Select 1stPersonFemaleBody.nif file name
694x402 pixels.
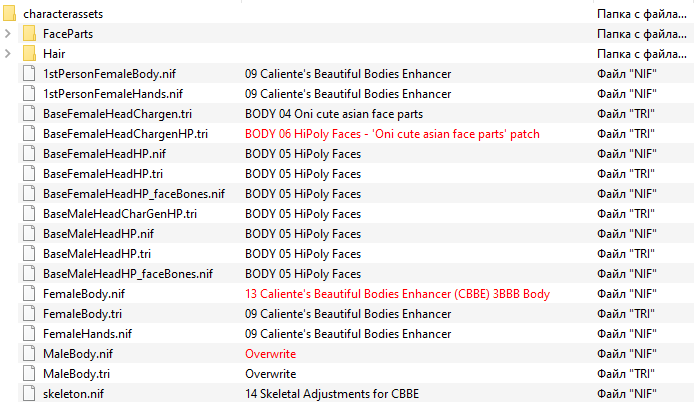109,73
